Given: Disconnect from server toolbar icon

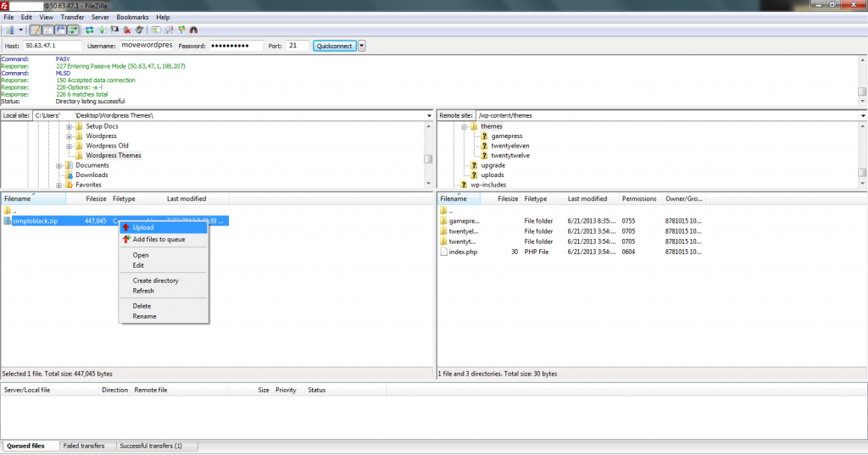Looking at the screenshot, I should click(127, 30).
